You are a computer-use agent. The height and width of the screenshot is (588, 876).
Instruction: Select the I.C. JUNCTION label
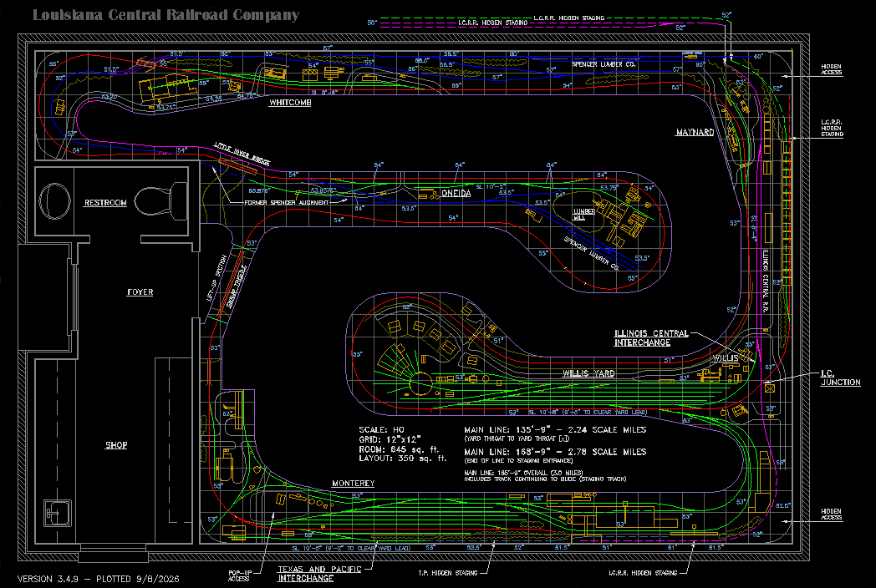coord(840,378)
